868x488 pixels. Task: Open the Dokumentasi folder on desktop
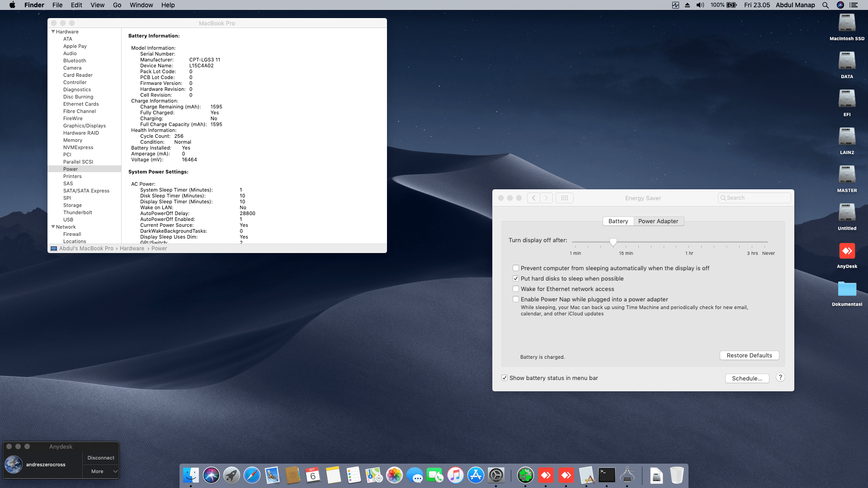click(847, 289)
